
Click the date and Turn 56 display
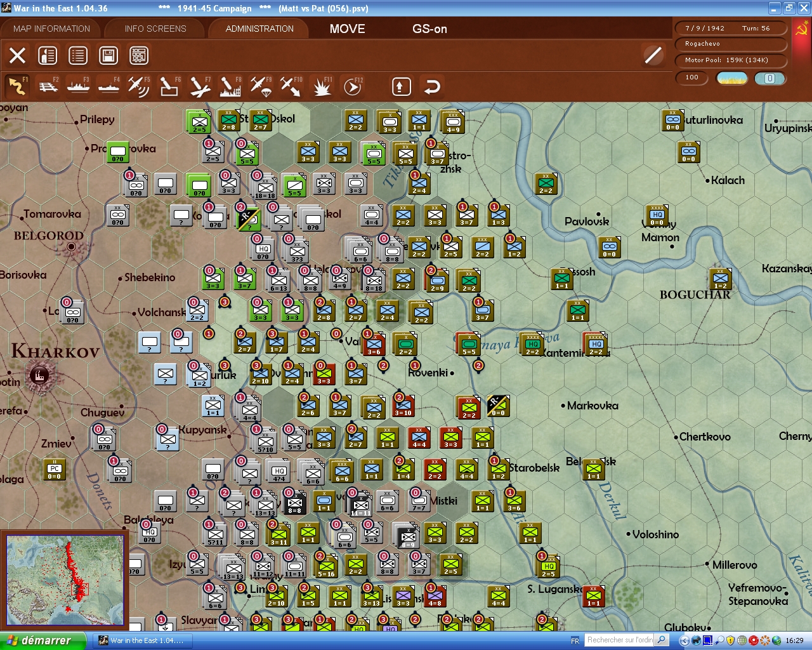click(x=731, y=28)
